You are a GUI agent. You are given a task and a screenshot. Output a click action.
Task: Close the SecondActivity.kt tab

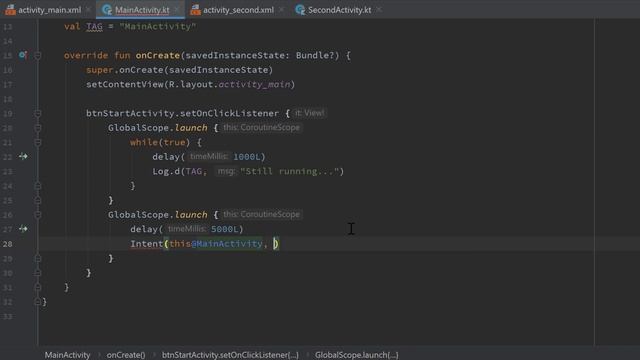379,9
